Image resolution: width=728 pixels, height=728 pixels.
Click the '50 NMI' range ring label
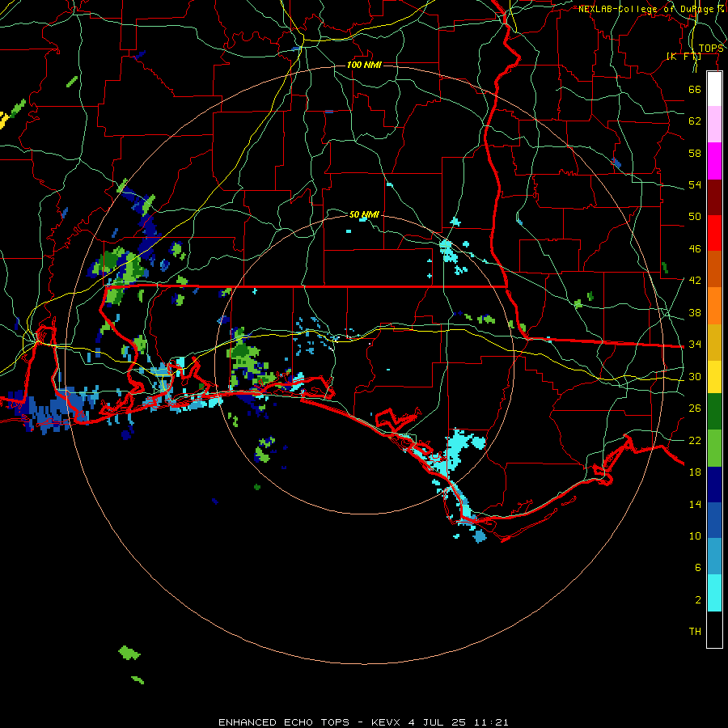pyautogui.click(x=364, y=214)
